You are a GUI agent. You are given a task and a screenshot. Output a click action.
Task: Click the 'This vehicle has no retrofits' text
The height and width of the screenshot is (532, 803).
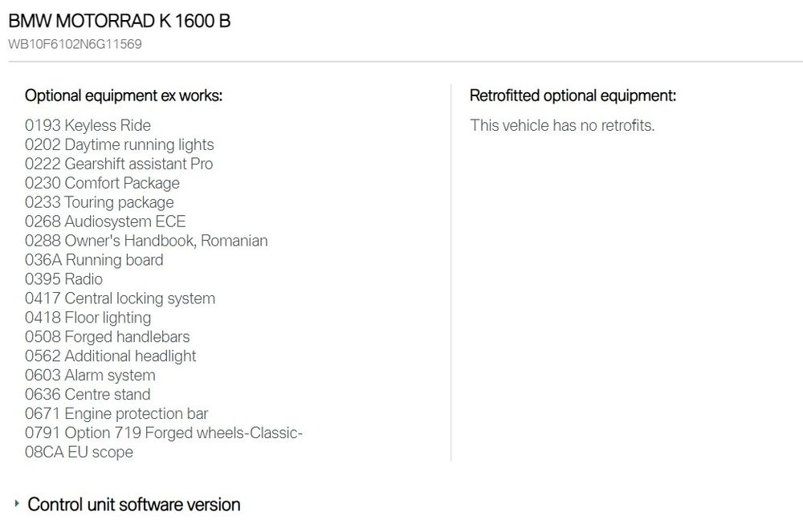pos(562,125)
